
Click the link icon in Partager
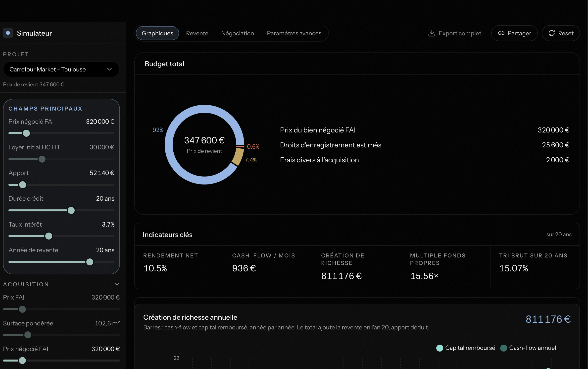click(501, 33)
